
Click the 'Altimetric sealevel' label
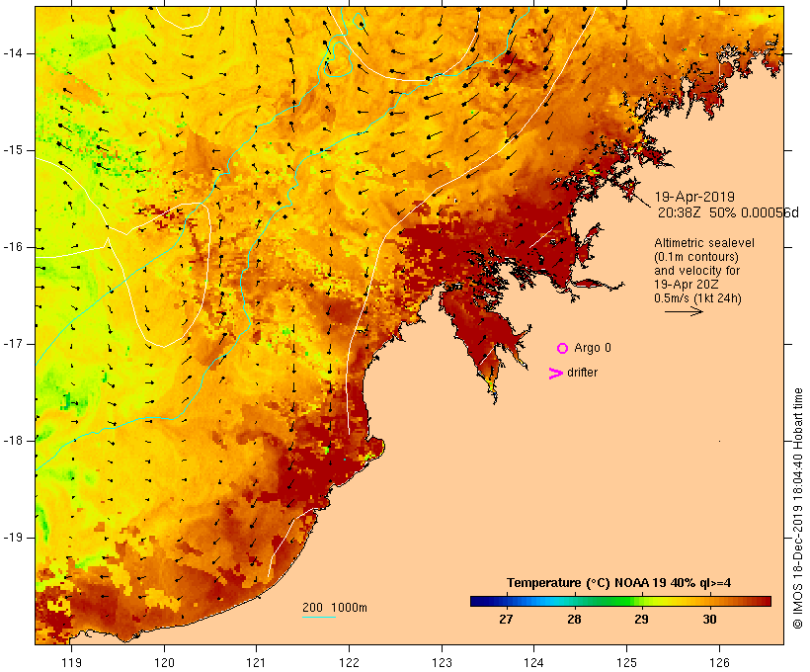coord(704,243)
